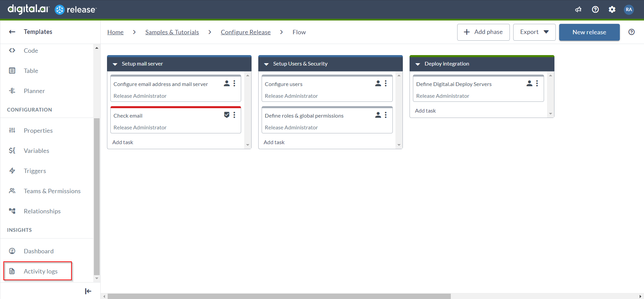Collapse the Setup Users & Security phase
This screenshot has height=299, width=644.
266,64
